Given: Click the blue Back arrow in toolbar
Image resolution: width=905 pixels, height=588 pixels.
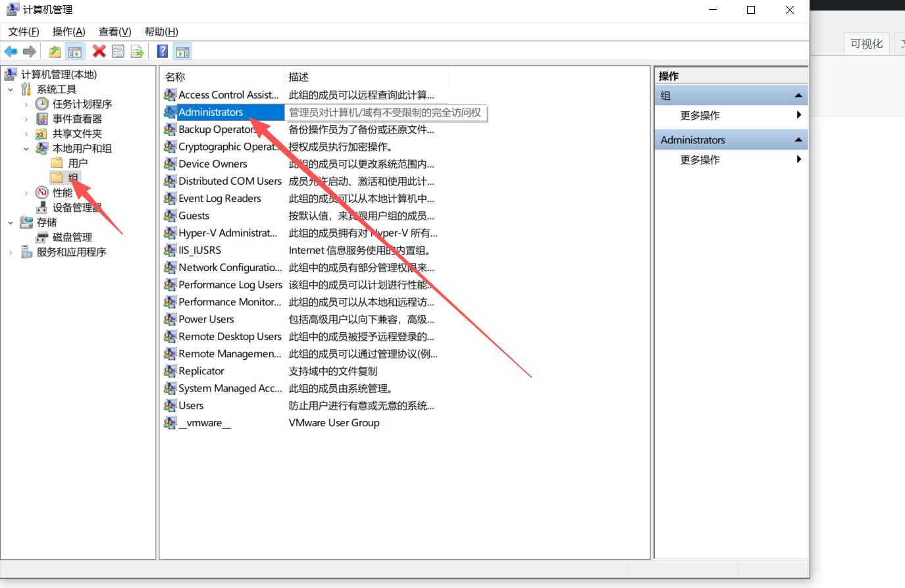Looking at the screenshot, I should (11, 51).
